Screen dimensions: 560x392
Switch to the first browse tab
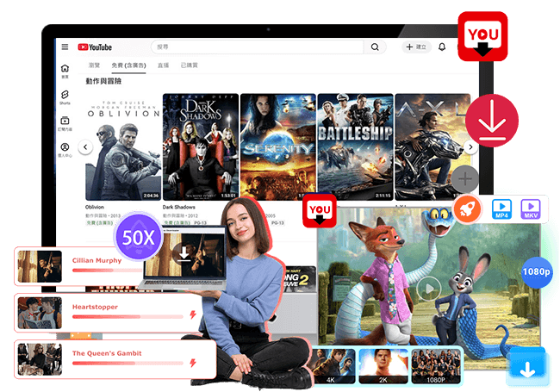point(94,65)
